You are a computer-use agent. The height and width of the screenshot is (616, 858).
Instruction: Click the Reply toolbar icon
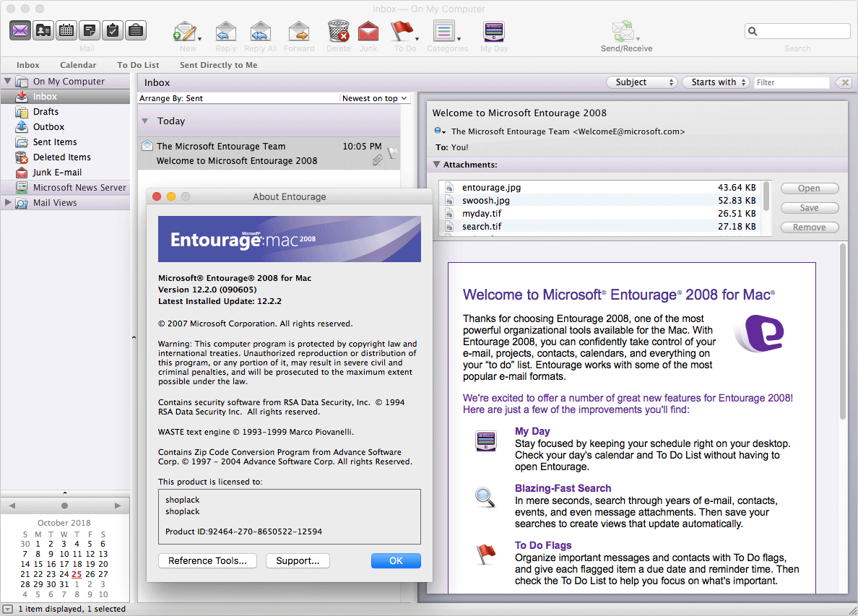[x=226, y=32]
